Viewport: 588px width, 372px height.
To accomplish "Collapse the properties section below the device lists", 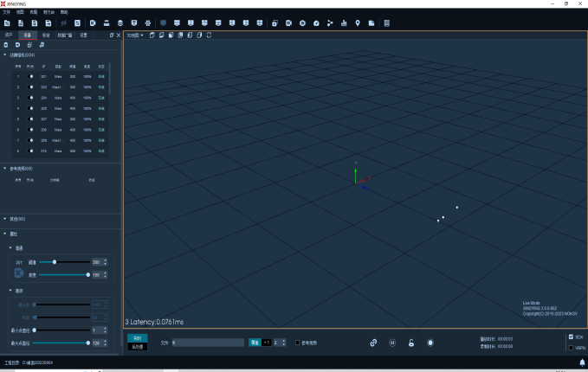I will (x=5, y=234).
